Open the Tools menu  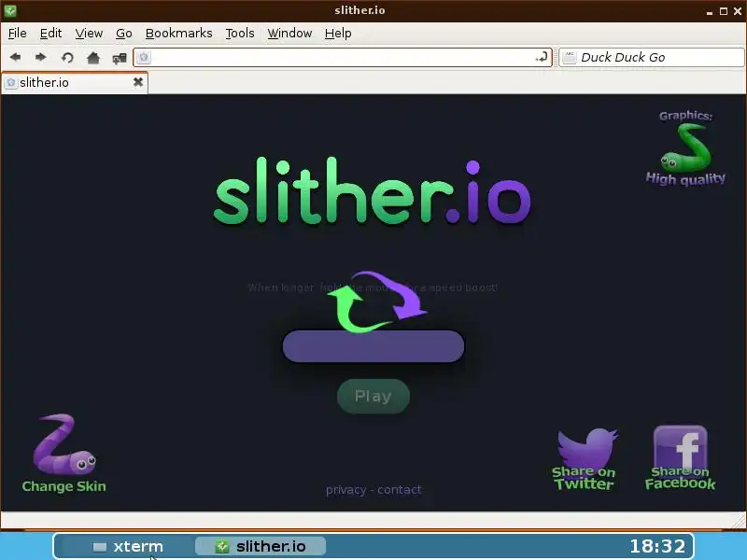pos(240,34)
